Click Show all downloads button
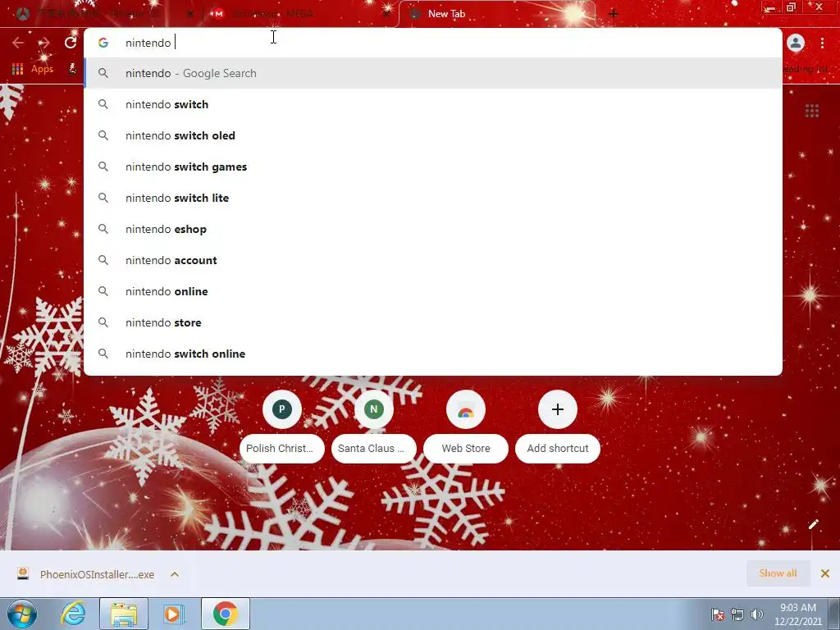Screen dimensions: 840x630 click(x=778, y=573)
